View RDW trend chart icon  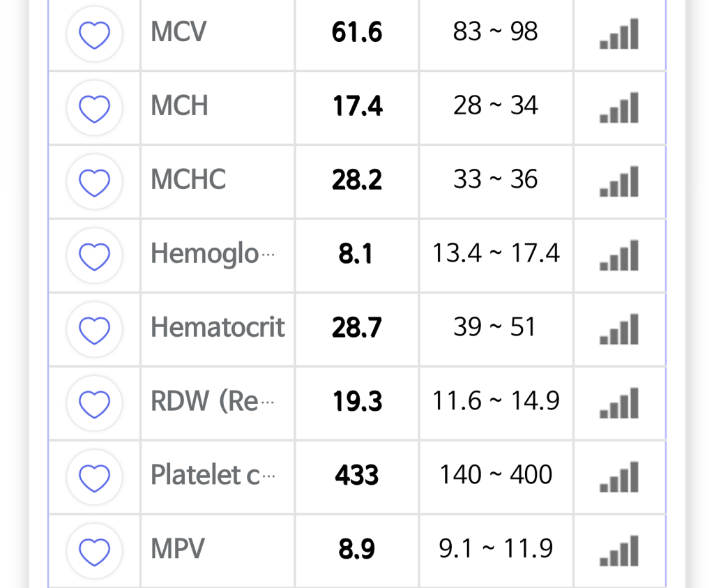619,404
